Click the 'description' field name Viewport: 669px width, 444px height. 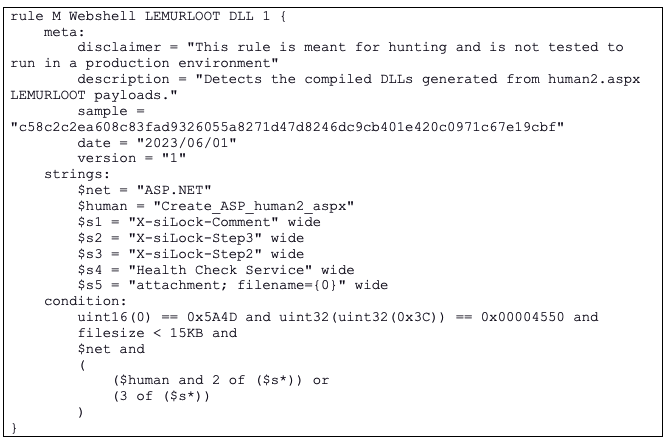123,79
